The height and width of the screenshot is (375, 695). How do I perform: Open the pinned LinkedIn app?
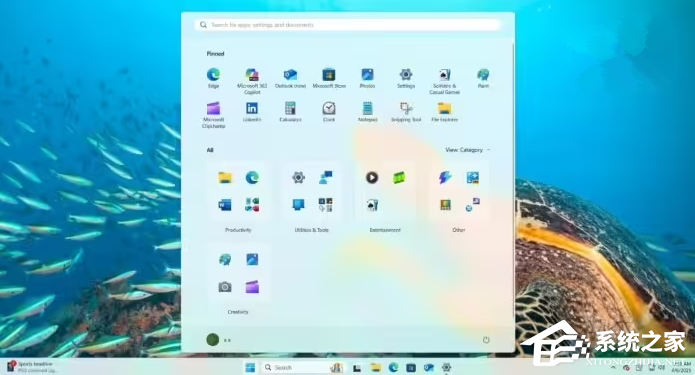pyautogui.click(x=252, y=112)
